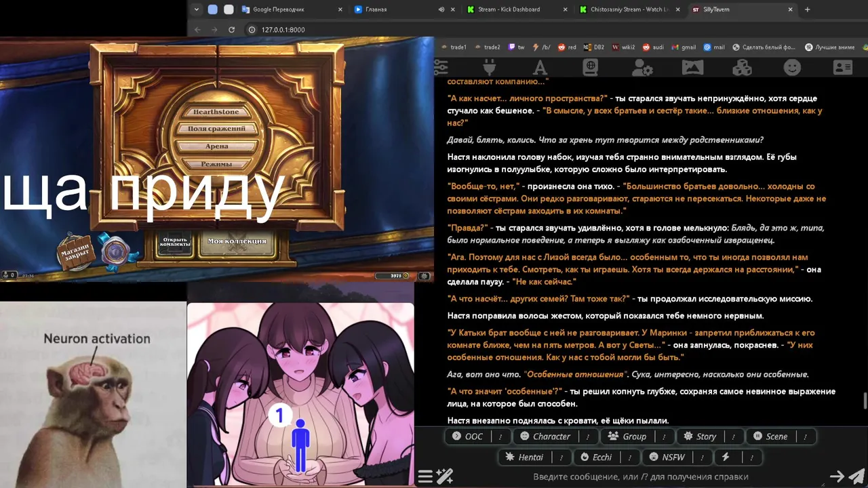
Task: Expand the browser tab search chevron
Action: (197, 9)
